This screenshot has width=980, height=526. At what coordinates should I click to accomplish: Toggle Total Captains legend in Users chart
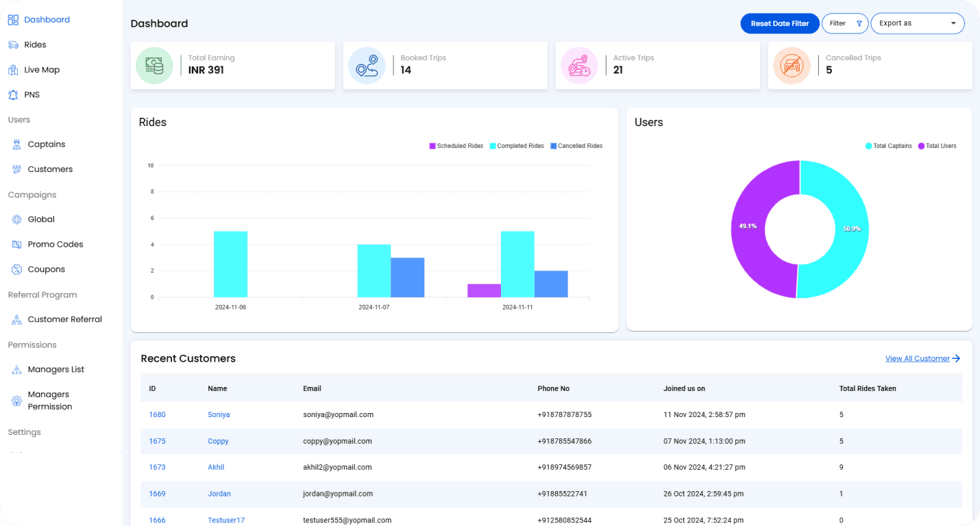pos(888,146)
